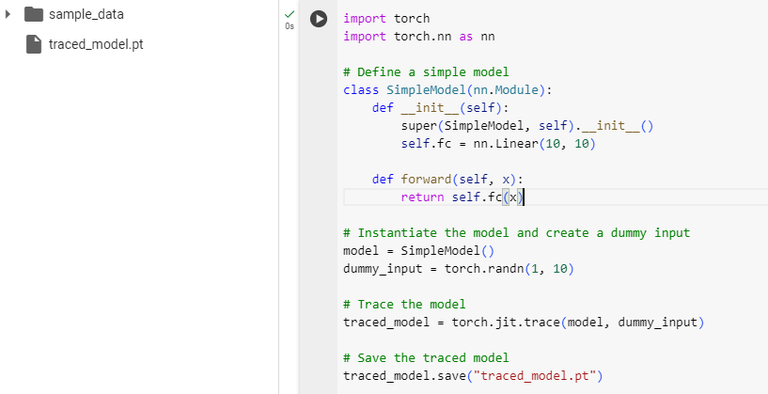Click the 'import torch.nn as nn' line

coord(419,36)
